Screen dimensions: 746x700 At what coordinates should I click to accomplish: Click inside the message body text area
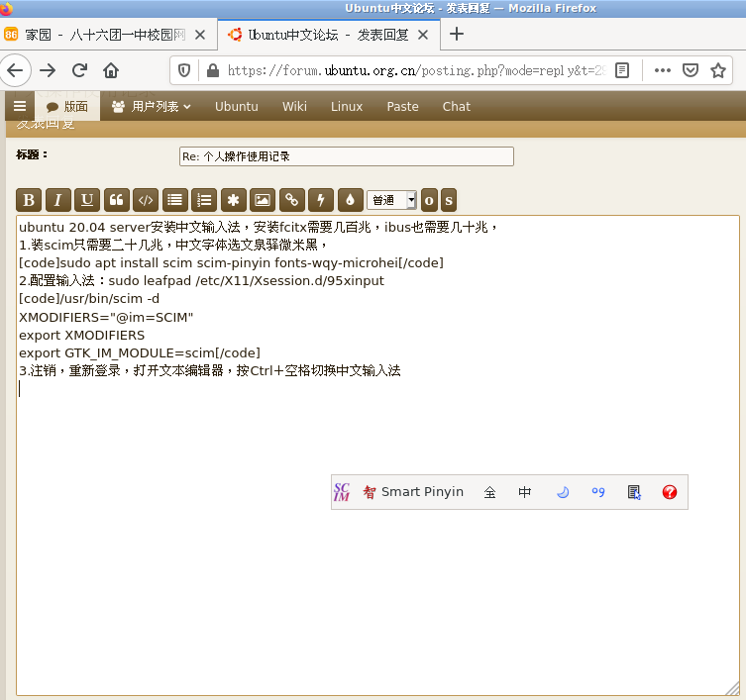[x=377, y=455]
